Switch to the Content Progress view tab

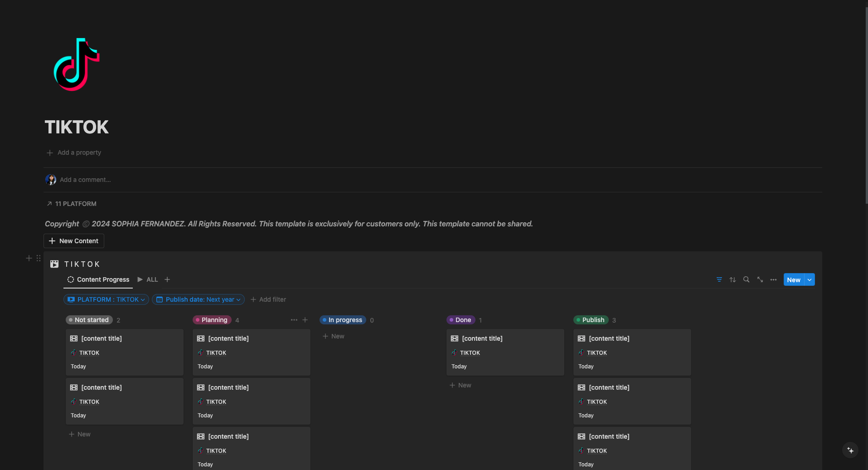click(98, 279)
